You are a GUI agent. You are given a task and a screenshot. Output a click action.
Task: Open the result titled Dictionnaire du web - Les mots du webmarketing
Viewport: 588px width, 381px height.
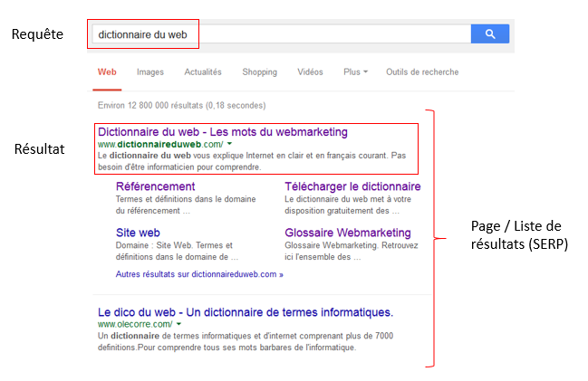pyautogui.click(x=223, y=132)
